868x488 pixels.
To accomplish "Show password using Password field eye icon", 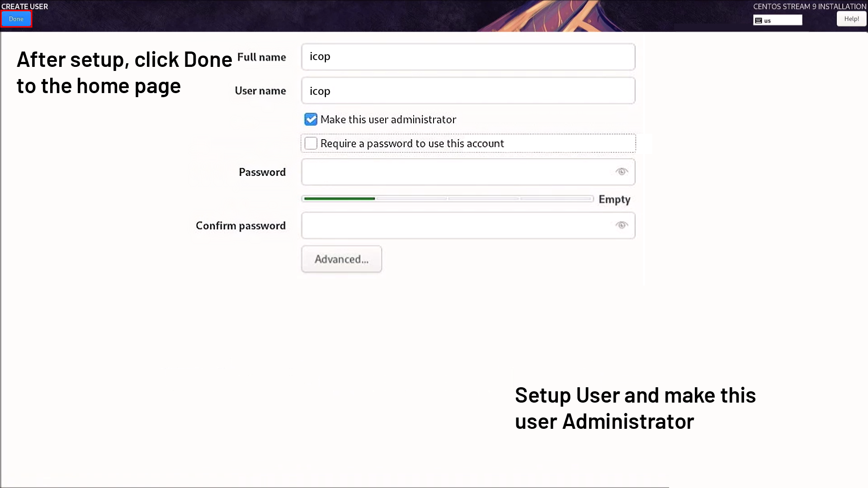I will point(622,172).
